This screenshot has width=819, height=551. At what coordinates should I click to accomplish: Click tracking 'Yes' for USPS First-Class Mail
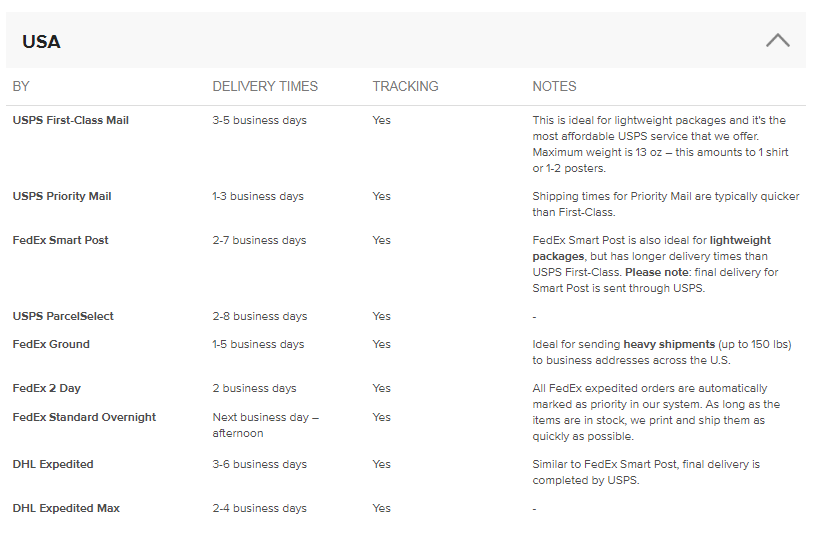coord(381,120)
